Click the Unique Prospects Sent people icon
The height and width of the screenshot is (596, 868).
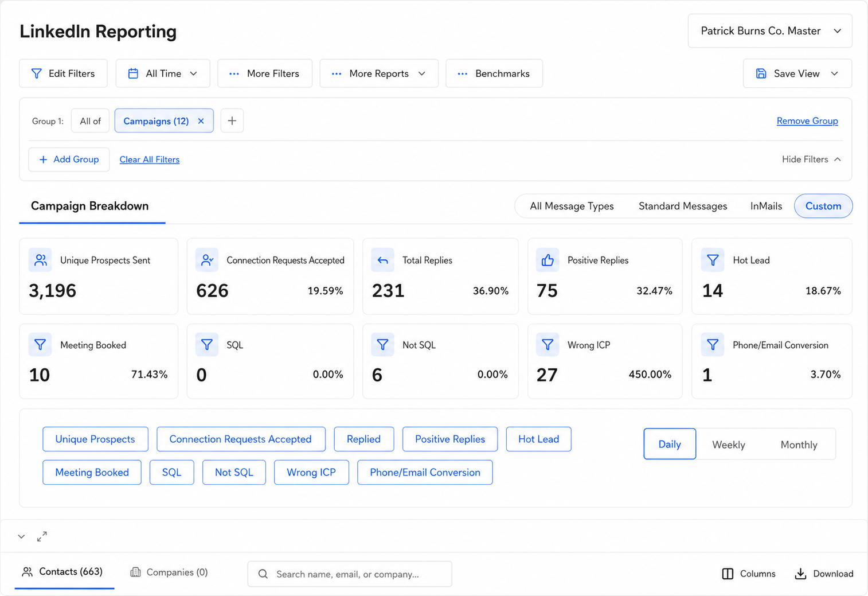click(40, 260)
